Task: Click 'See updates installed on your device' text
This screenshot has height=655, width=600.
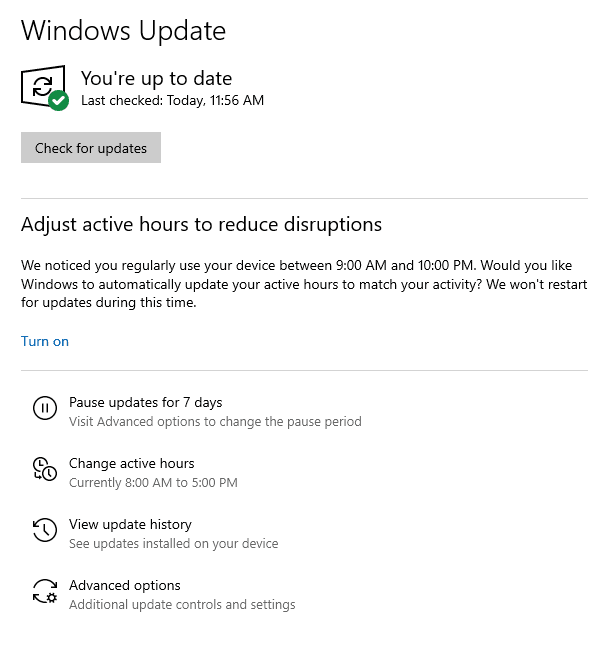Action: click(x=173, y=544)
